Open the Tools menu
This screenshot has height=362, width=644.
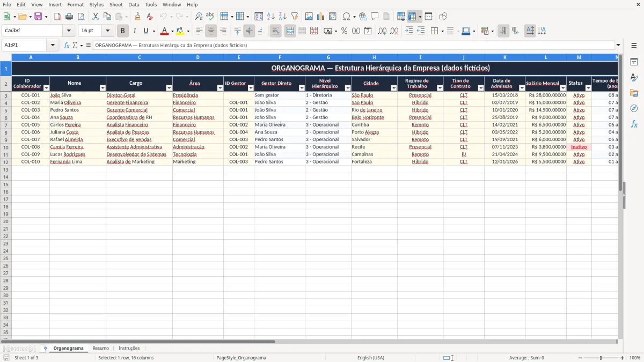coord(151,4)
